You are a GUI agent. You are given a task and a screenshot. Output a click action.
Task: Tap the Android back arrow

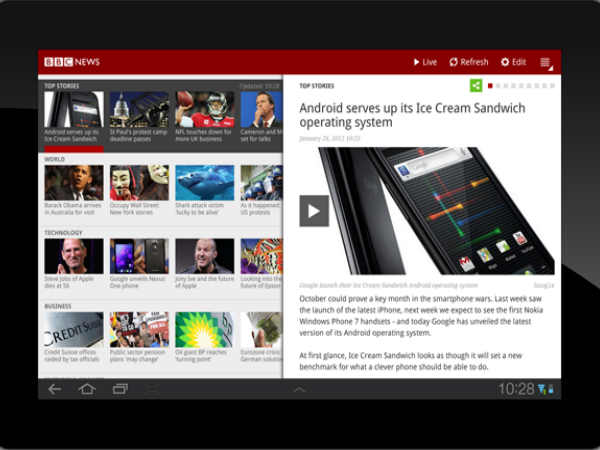tap(55, 390)
